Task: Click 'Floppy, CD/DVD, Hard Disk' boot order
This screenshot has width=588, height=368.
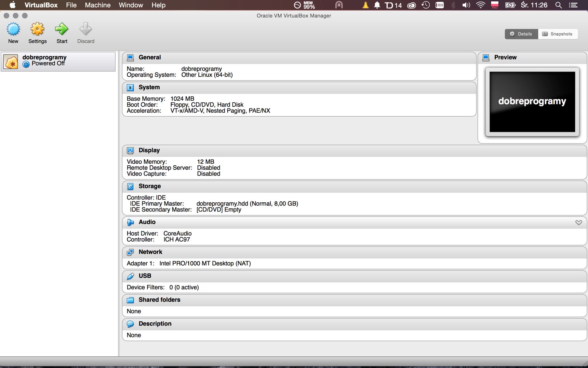Action: coord(207,105)
